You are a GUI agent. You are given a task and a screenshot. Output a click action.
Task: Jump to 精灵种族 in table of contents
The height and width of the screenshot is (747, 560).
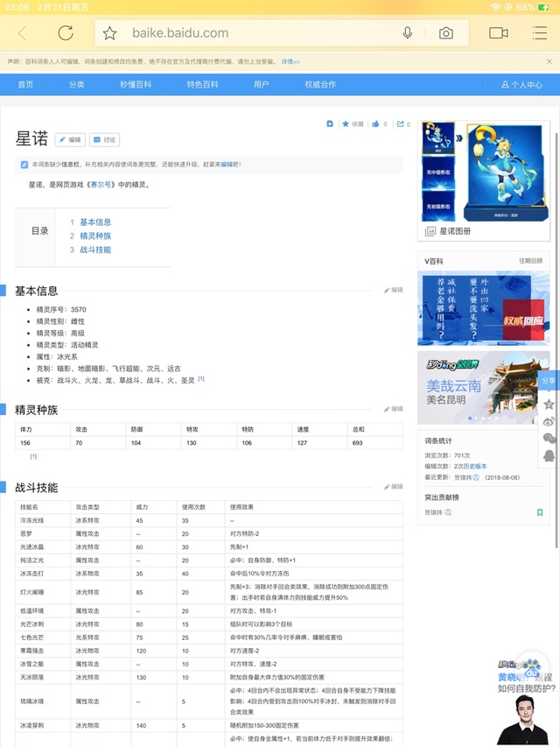click(95, 236)
